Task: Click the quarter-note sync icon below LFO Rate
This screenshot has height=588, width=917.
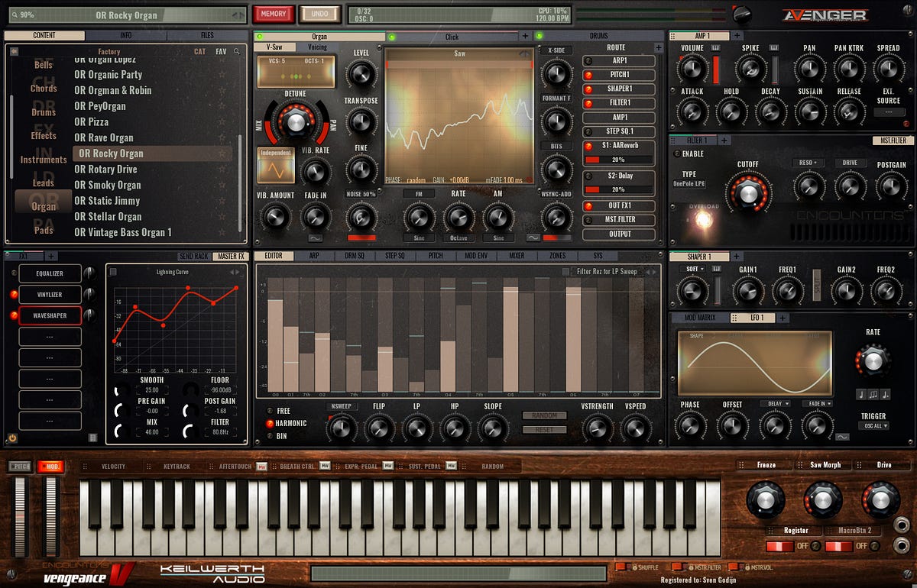Action: [860, 394]
